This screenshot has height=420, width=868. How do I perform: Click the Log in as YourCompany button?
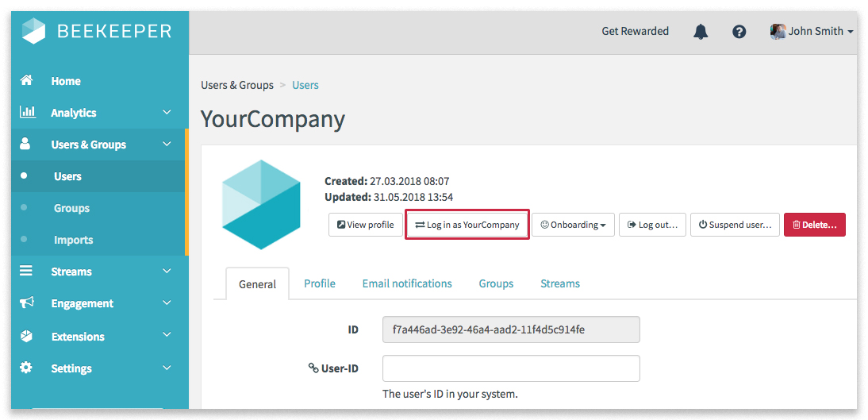pyautogui.click(x=467, y=225)
